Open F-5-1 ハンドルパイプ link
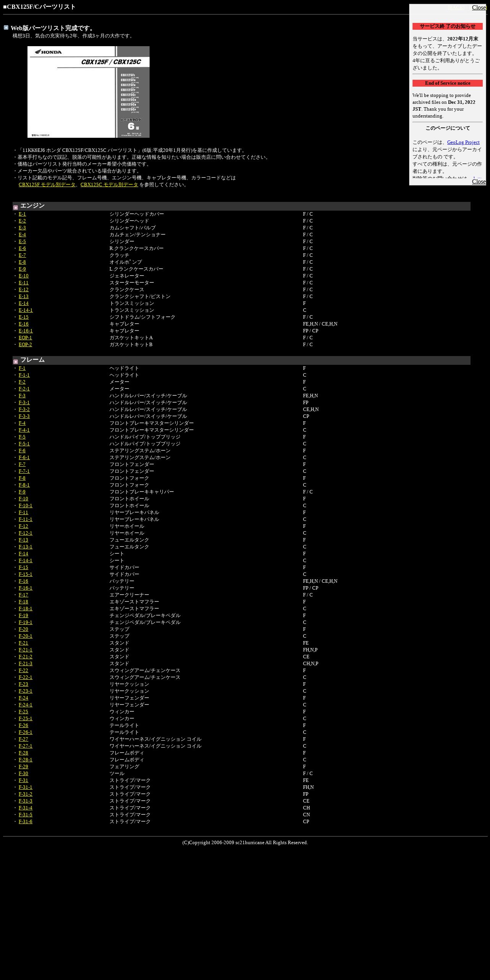Image resolution: width=490 pixels, height=980 pixels. pos(24,444)
